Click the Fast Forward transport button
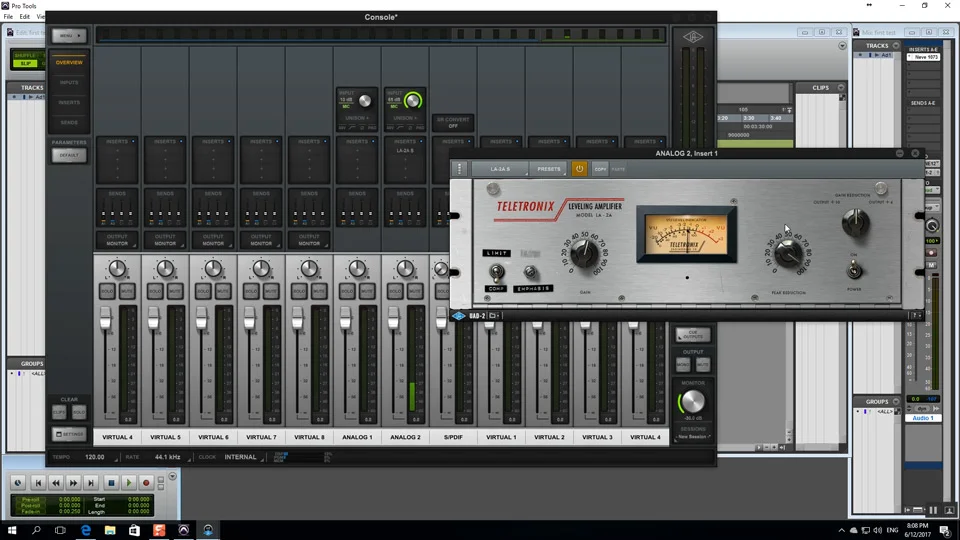The height and width of the screenshot is (540, 960). click(x=73, y=483)
